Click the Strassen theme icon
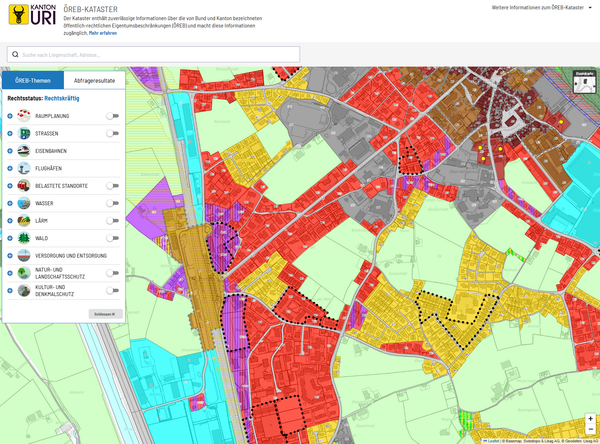Viewport: 600px width, 444px height. [x=24, y=133]
